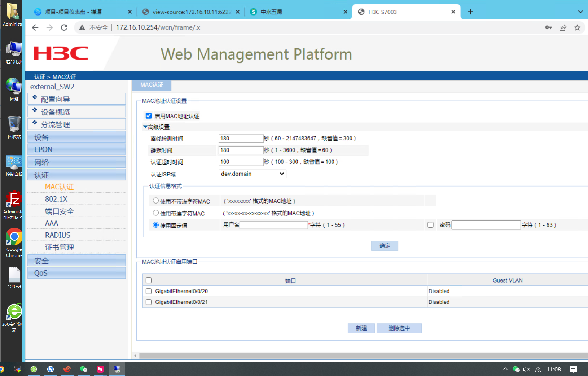The image size is (588, 376).
Task: Open This PC desktop icon
Action: [x=14, y=52]
